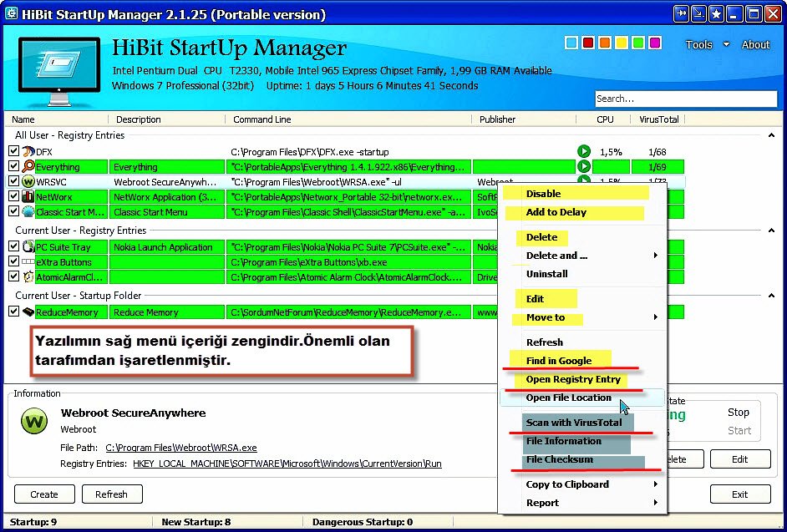Uncheck the eXtra Buttons entry
The width and height of the screenshot is (787, 532).
point(14,261)
